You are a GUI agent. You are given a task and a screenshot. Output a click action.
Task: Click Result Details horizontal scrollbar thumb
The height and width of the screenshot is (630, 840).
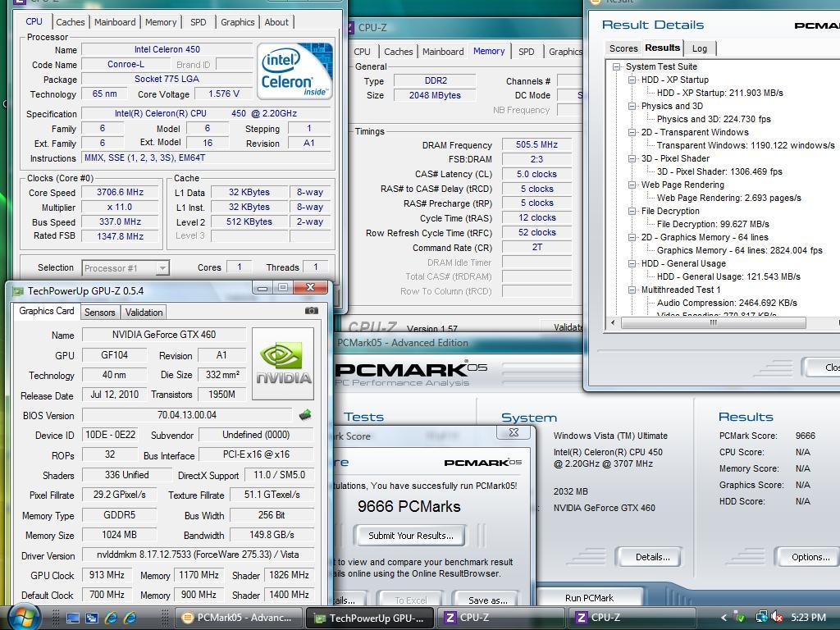pos(713,322)
